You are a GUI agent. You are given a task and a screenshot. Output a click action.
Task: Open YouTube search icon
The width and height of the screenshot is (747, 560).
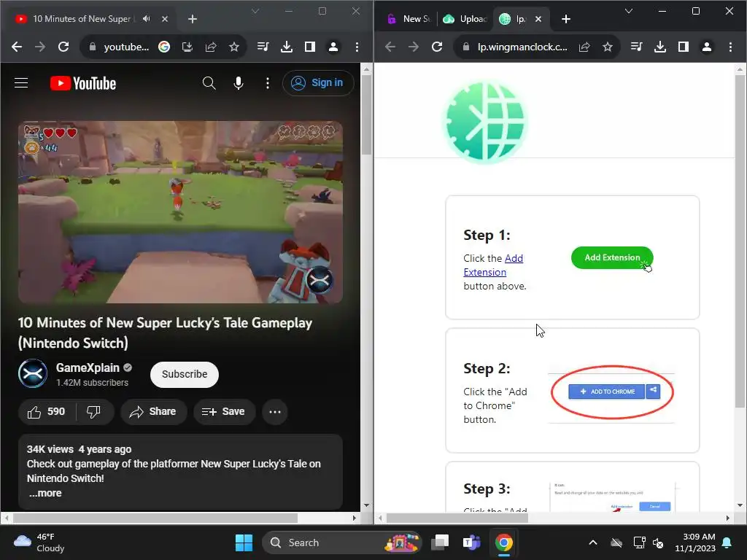(209, 83)
